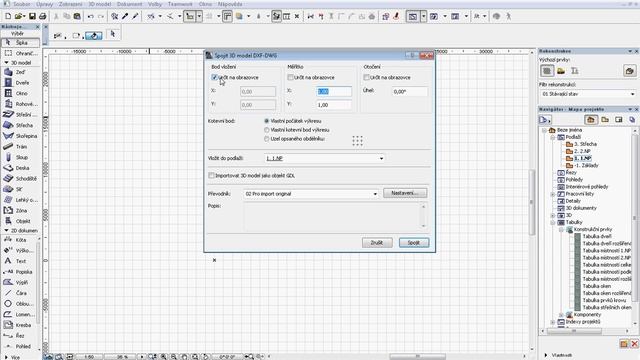The height and width of the screenshot is (360, 640).
Task: Select the Skořepina shell tool
Action: [20, 136]
